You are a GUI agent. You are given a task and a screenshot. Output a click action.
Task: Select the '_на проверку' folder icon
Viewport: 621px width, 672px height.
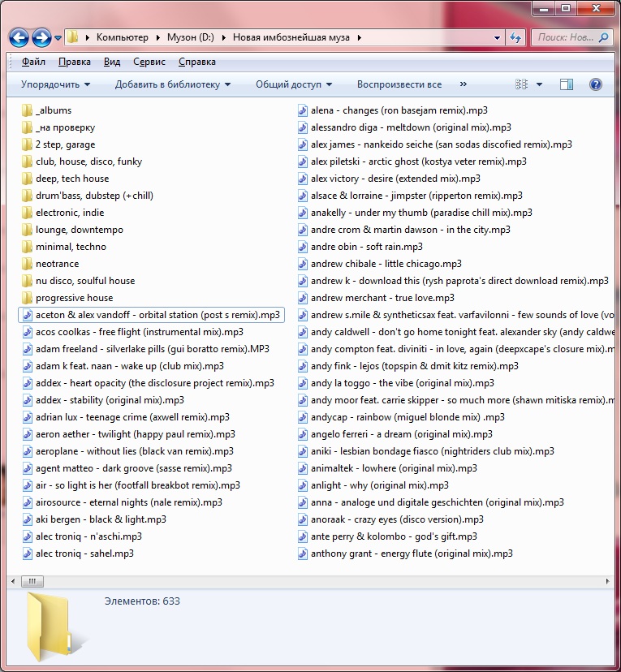coord(27,127)
